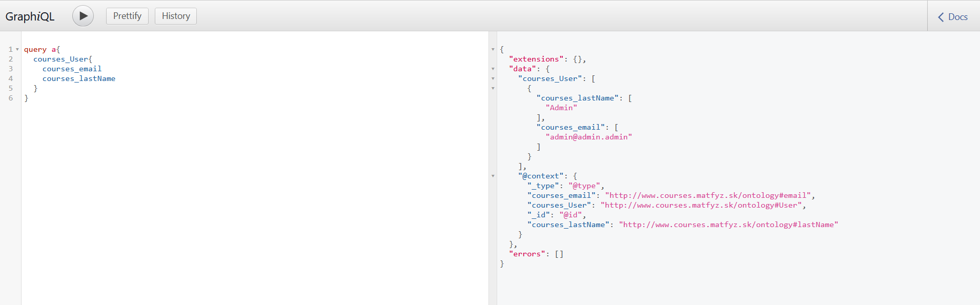The height and width of the screenshot is (305, 980).
Task: Click the "query" keyword in editor
Action: 35,50
